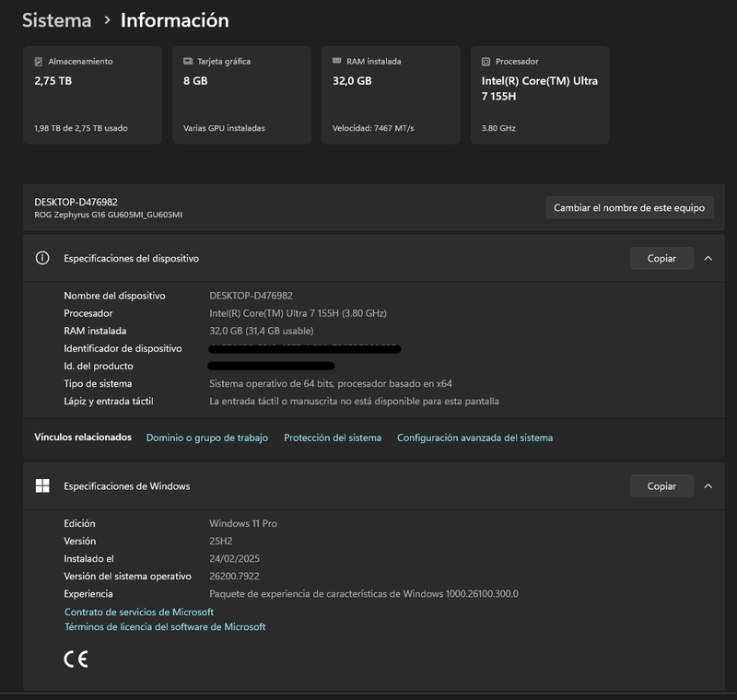Open Contrato de servicios de Microsoft
The image size is (737, 700).
(x=139, y=612)
